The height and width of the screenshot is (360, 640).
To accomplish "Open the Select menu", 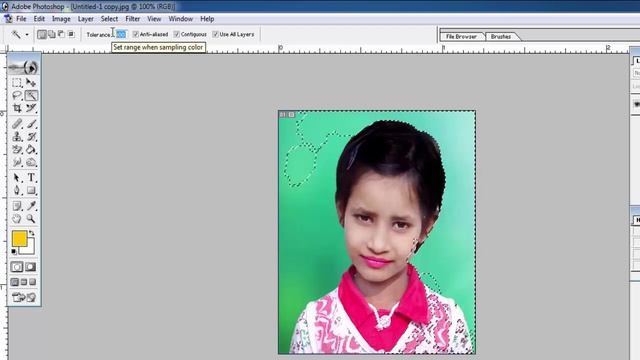I will click(109, 19).
